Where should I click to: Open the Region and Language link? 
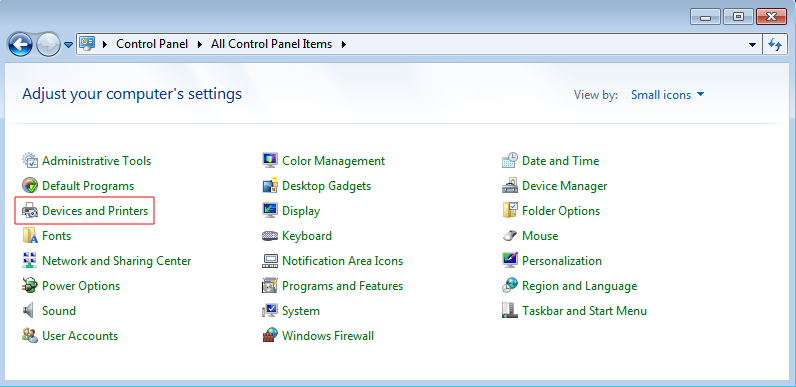tap(579, 286)
